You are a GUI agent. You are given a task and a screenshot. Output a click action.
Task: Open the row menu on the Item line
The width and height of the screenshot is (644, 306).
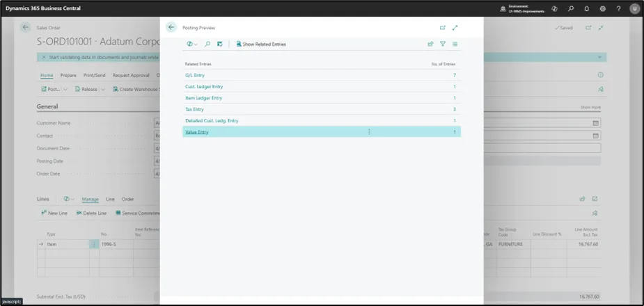point(94,244)
